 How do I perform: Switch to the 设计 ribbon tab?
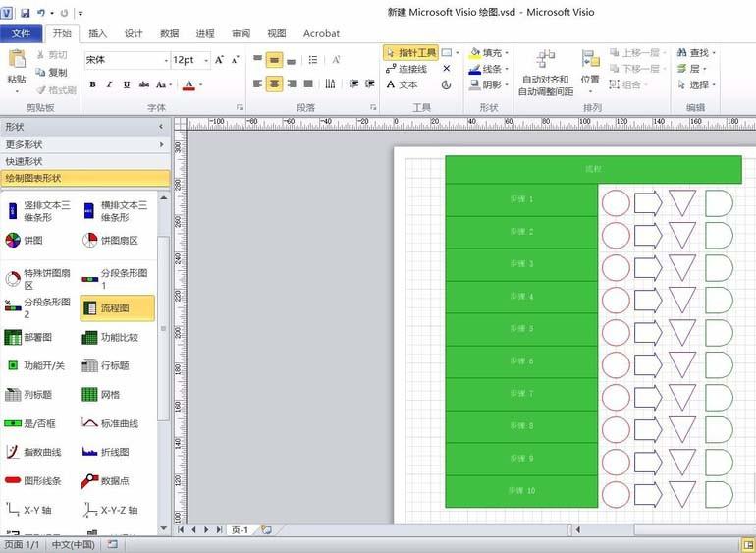[134, 33]
